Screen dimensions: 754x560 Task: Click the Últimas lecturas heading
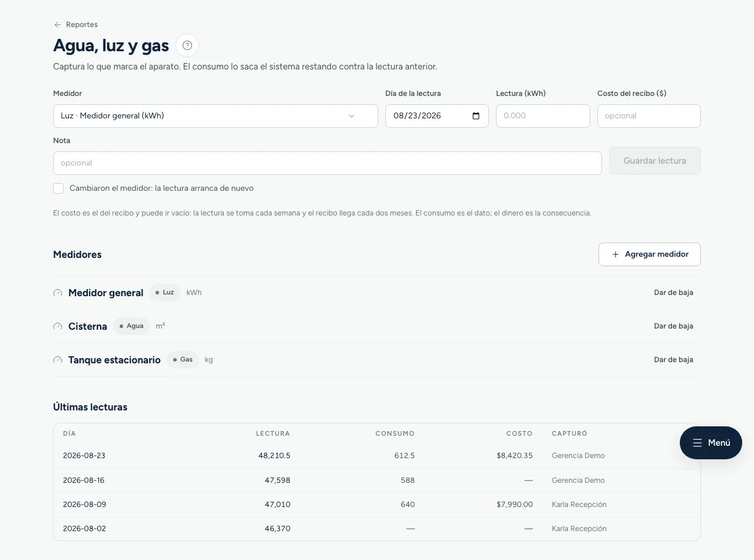[x=90, y=407]
